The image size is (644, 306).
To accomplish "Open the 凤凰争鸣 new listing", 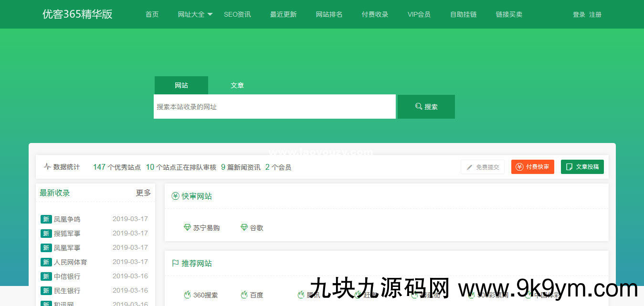I will click(67, 219).
